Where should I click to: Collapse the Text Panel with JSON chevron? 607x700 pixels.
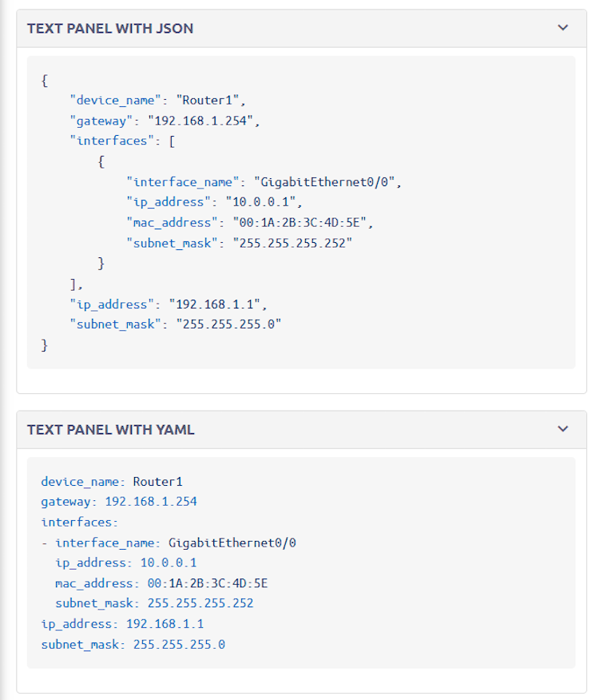point(563,28)
